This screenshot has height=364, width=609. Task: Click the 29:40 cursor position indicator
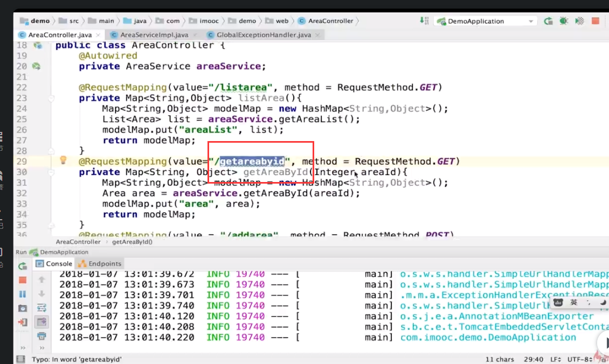pos(533,359)
